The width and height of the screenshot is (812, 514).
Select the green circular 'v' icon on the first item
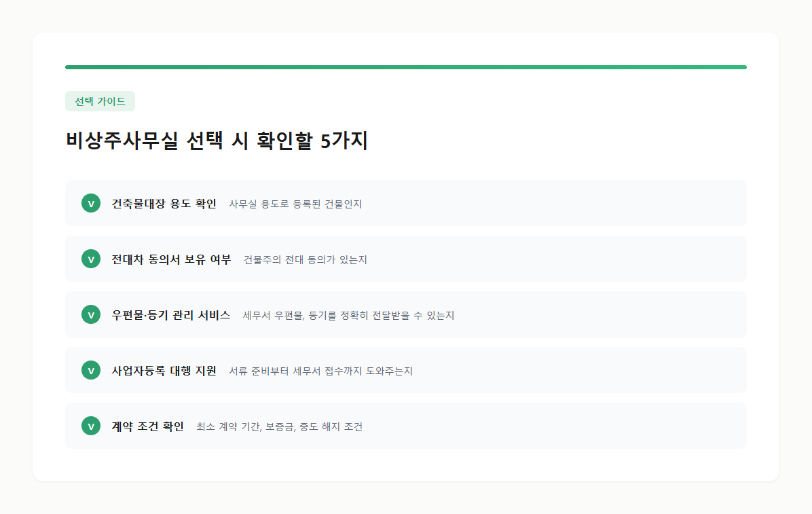point(91,203)
